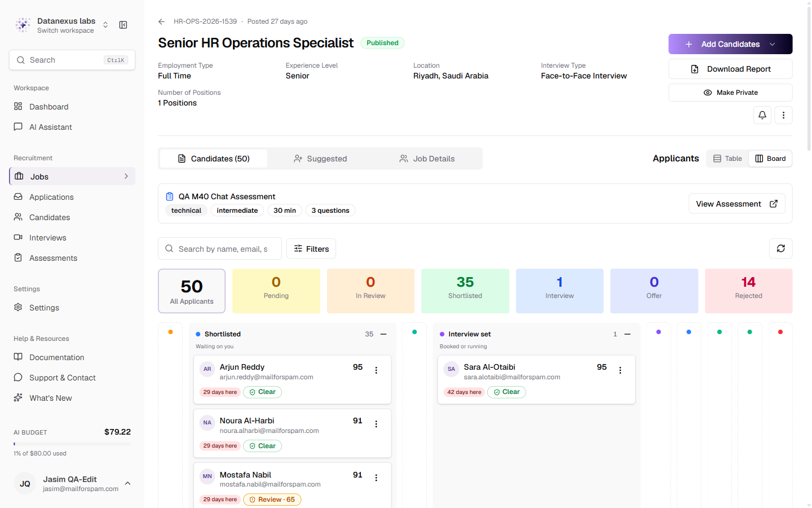This screenshot has height=508, width=812.
Task: Click the refresh candidates icon
Action: (781, 248)
